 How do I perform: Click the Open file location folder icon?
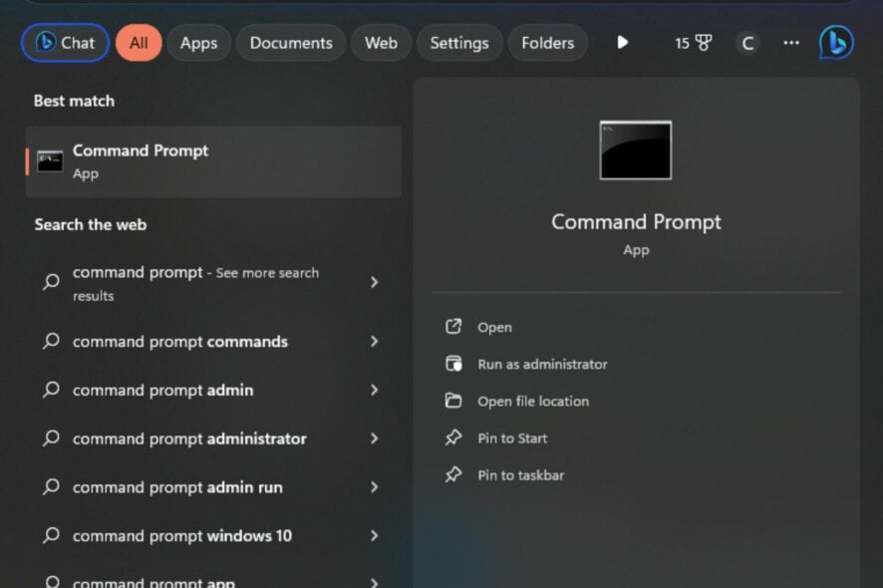click(x=453, y=401)
